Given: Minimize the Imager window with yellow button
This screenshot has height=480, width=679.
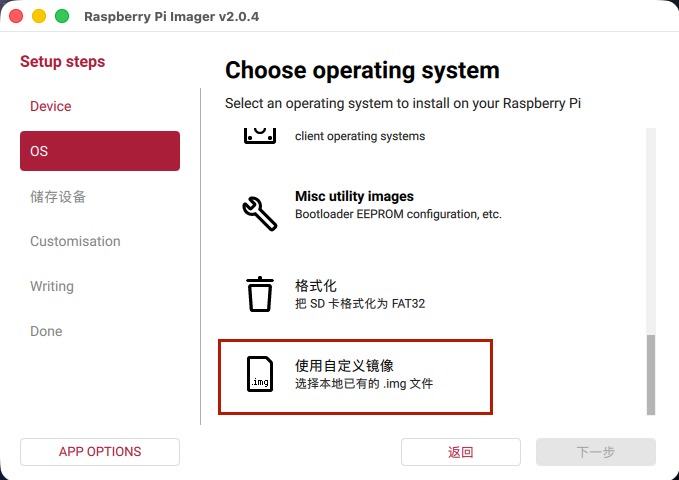Looking at the screenshot, I should [x=39, y=16].
